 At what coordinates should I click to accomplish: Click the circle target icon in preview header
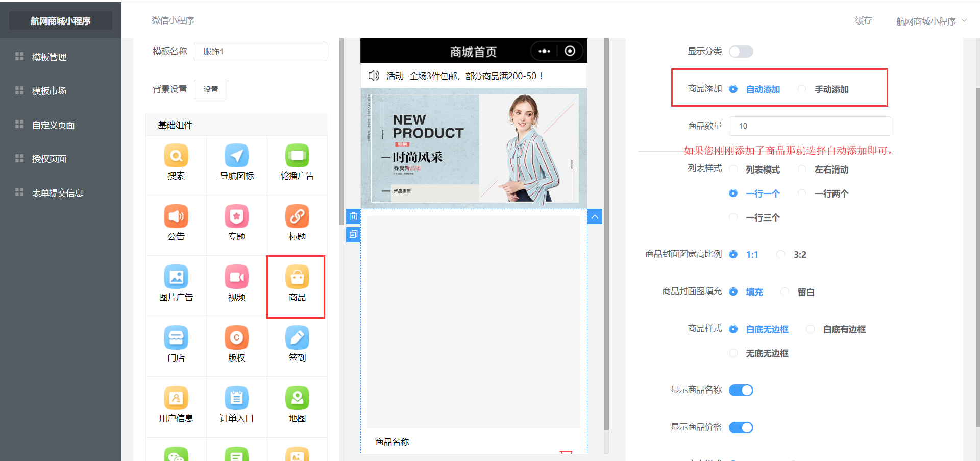click(570, 51)
